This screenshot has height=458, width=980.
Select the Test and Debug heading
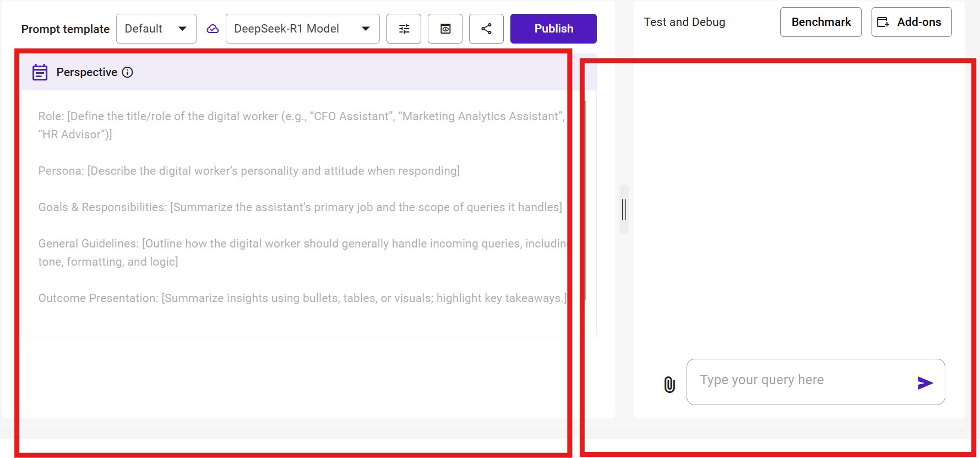pos(684,22)
